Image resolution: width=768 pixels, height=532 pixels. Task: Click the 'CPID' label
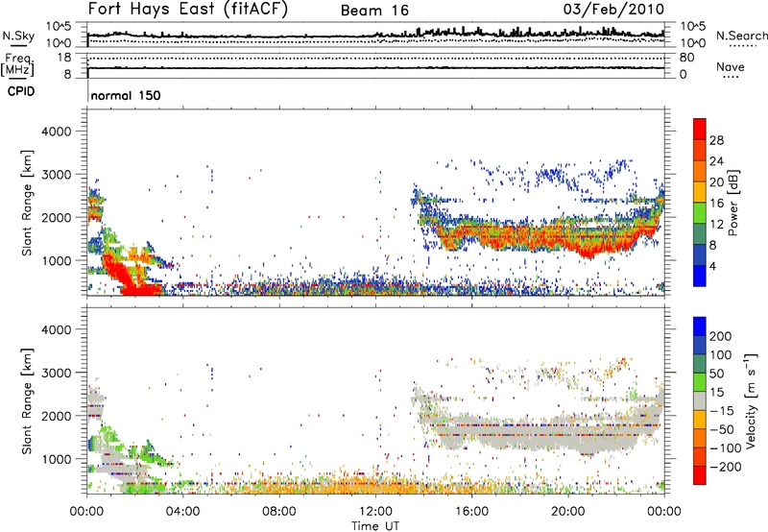(x=21, y=91)
